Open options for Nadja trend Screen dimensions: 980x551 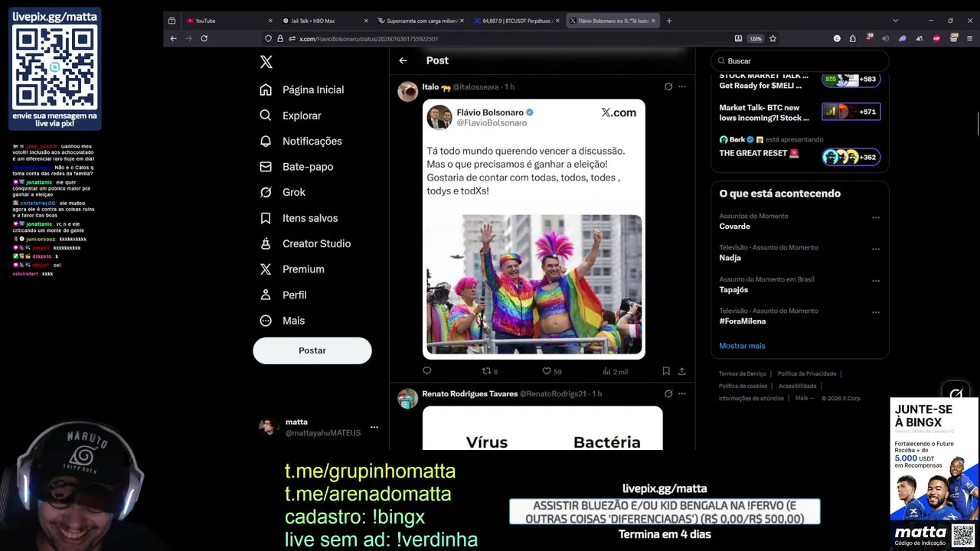[875, 249]
